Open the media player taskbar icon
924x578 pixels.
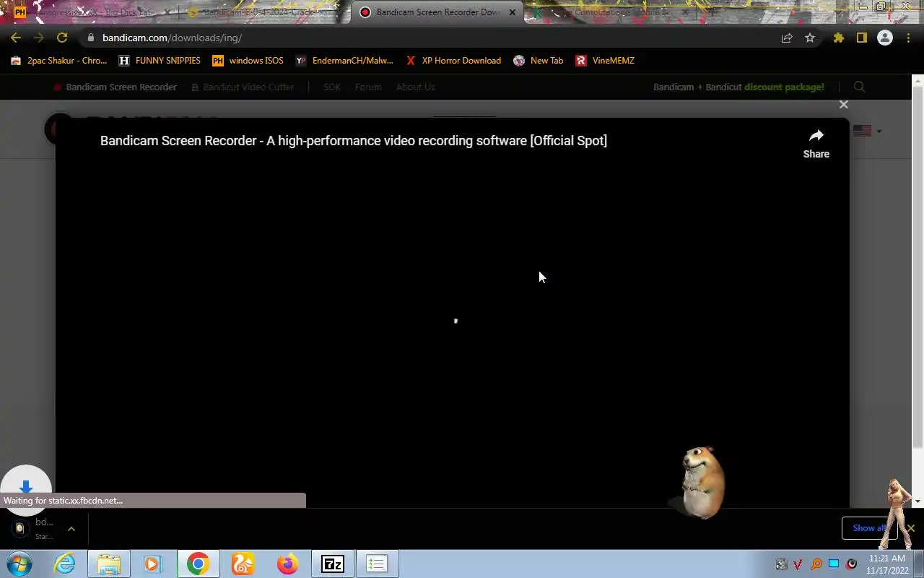tap(152, 564)
